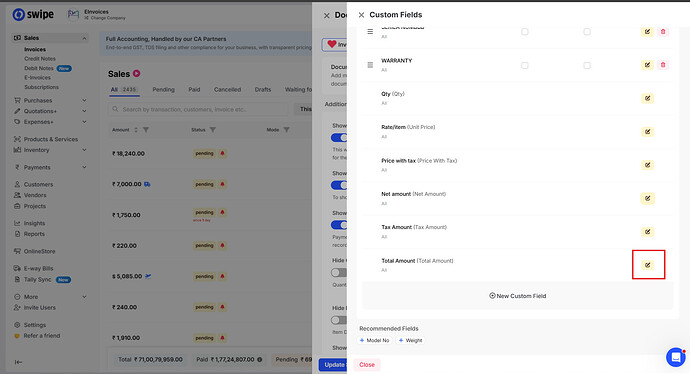
Task: Edit the Net amount field
Action: coord(647,198)
